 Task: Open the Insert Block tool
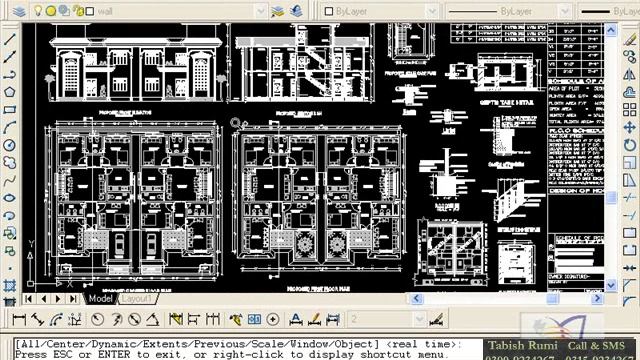(9, 233)
